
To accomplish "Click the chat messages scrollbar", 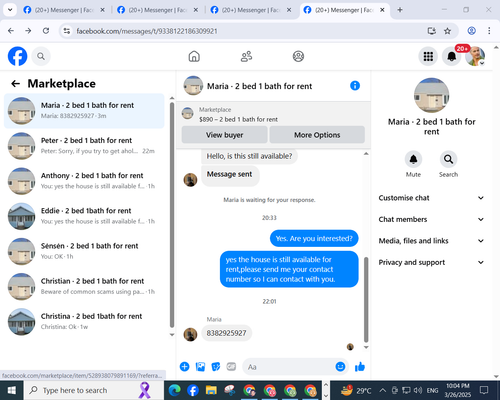I will (366, 299).
